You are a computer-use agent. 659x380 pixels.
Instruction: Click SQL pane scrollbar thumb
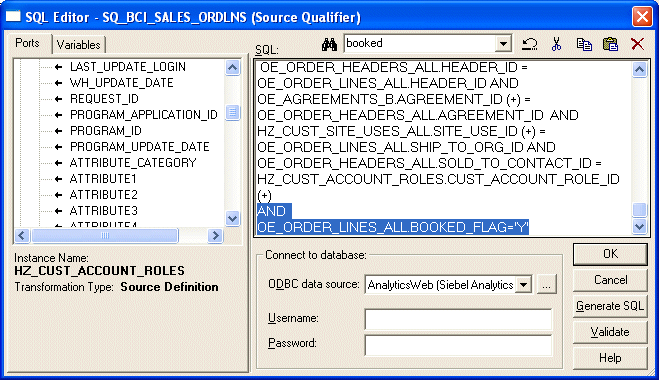click(639, 210)
